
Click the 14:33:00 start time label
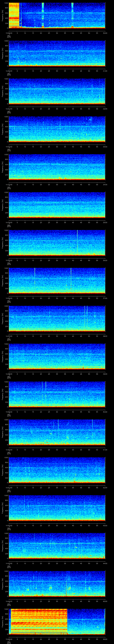coord(9,184)
